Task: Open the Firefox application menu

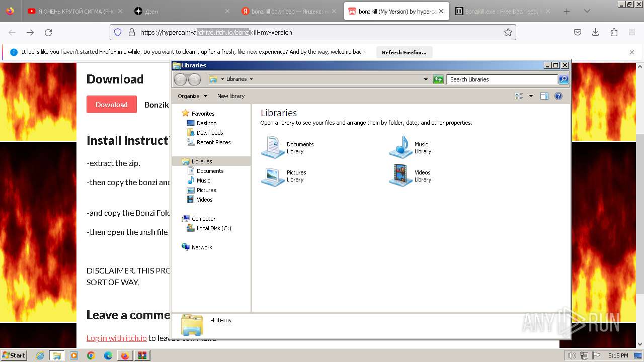Action: point(632,32)
